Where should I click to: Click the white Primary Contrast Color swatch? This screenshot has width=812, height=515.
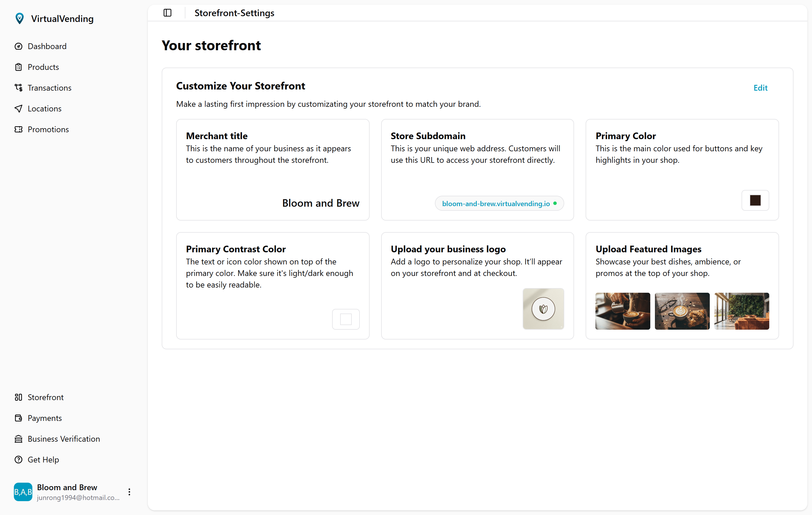346,319
